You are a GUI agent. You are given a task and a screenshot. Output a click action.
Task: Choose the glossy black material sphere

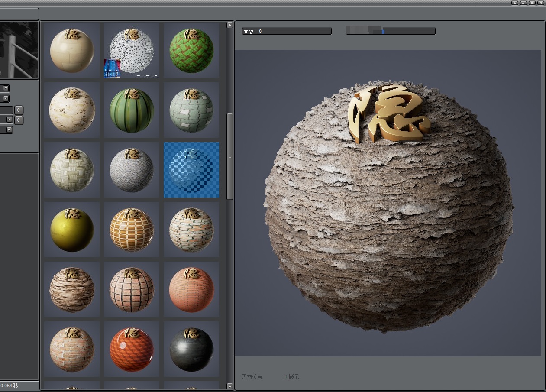tap(191, 349)
